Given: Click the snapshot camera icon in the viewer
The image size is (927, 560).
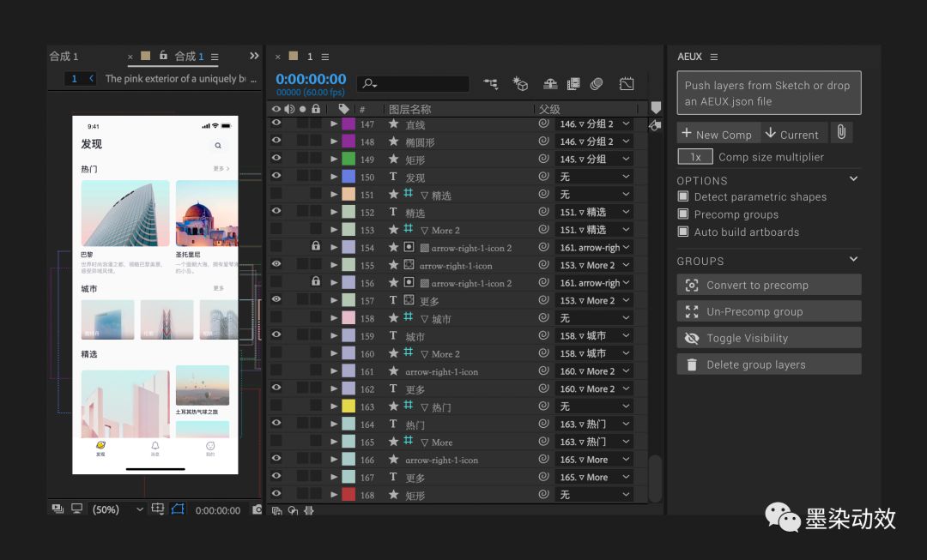Looking at the screenshot, I should tap(257, 509).
